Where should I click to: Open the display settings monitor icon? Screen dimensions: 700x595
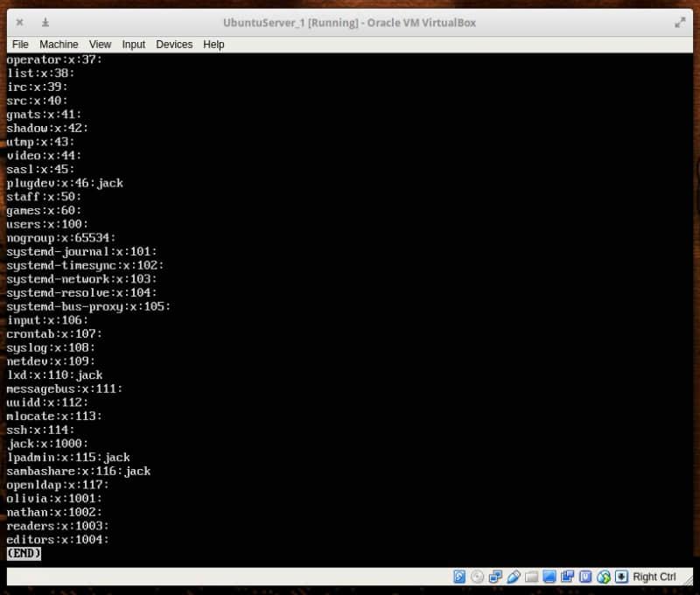pos(549,577)
